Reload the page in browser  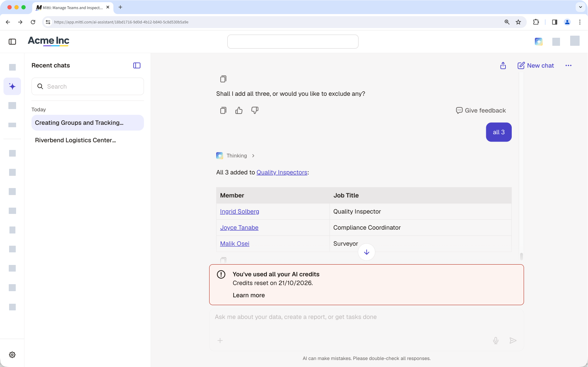[x=33, y=22]
